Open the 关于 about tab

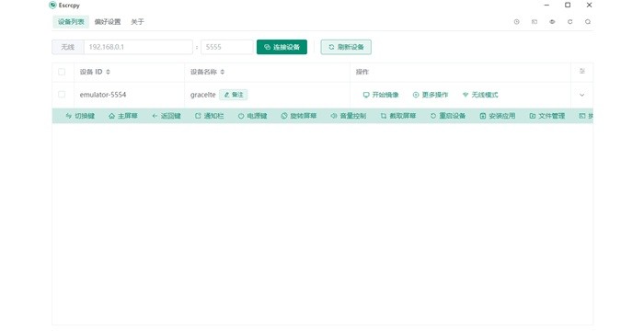tap(137, 22)
